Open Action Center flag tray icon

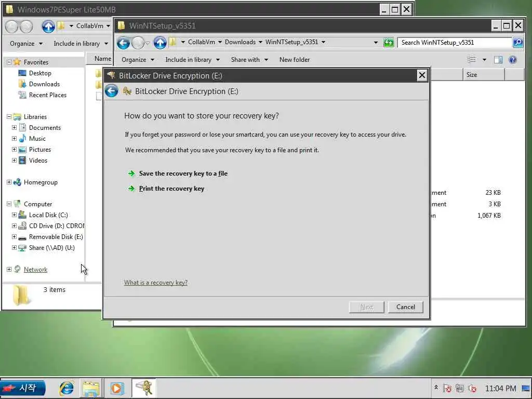click(447, 388)
